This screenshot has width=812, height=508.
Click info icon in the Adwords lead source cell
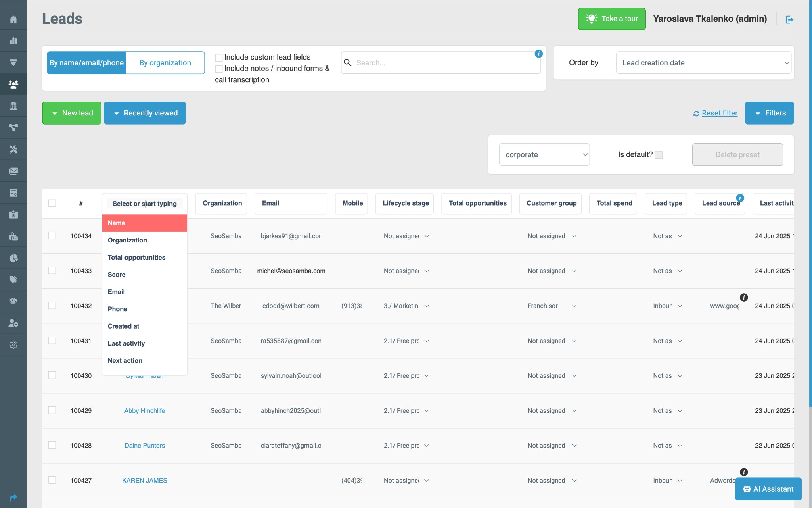[744, 472]
